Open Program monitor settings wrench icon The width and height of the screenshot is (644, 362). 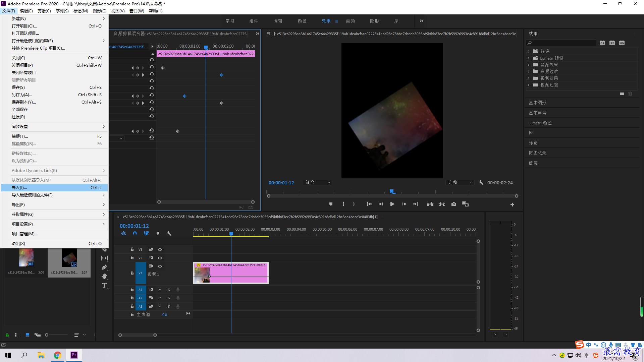pyautogui.click(x=481, y=183)
